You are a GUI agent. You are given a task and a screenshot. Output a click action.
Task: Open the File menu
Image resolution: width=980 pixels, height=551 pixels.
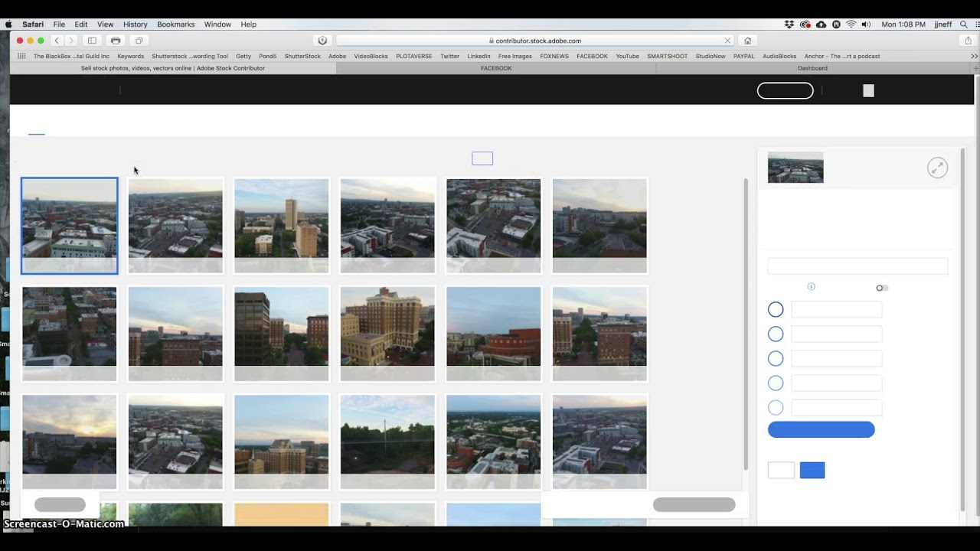[x=59, y=24]
